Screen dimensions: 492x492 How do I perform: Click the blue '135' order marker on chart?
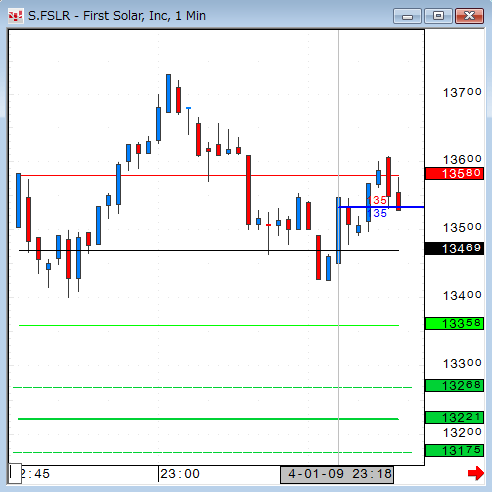point(378,213)
